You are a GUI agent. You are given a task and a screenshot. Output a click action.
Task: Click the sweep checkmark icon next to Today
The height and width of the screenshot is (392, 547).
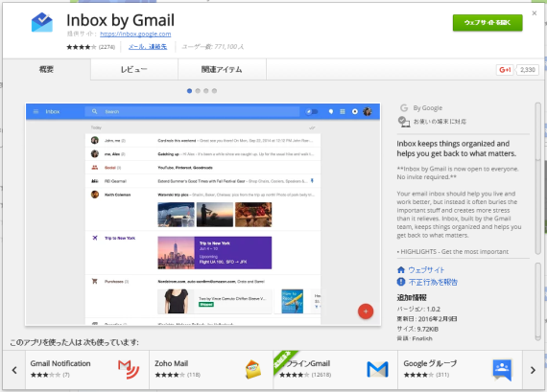click(x=312, y=127)
